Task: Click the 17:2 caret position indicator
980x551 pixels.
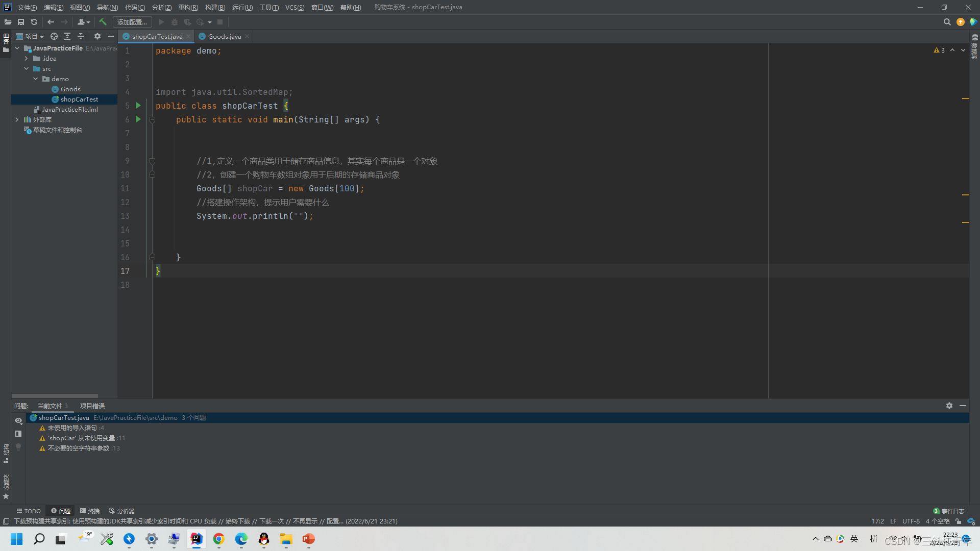Action: 878,521
